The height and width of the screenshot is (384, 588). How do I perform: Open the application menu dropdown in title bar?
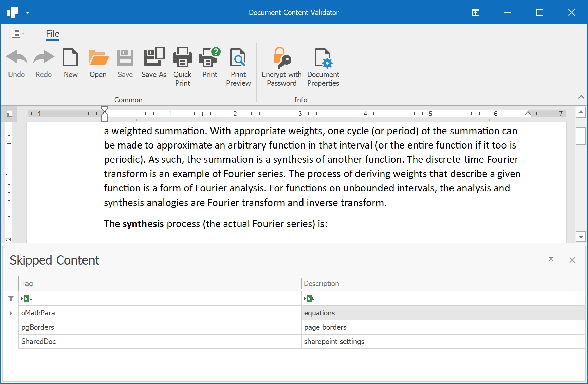(x=28, y=12)
